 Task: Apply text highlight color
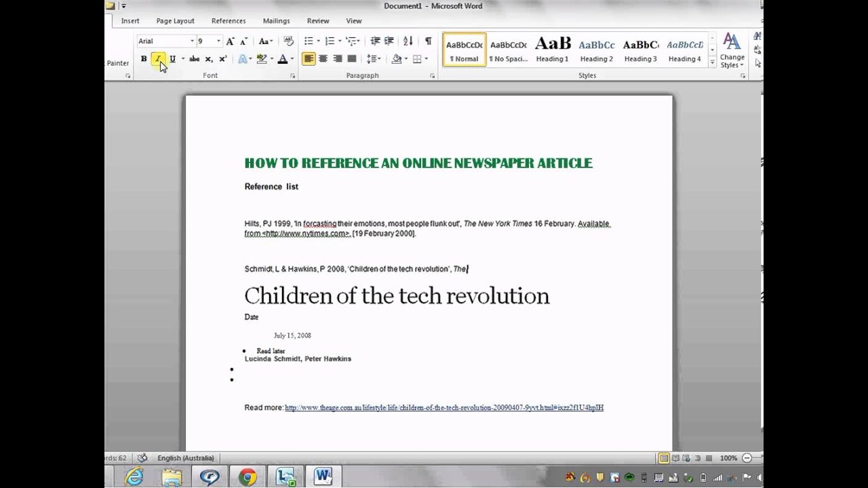[262, 59]
